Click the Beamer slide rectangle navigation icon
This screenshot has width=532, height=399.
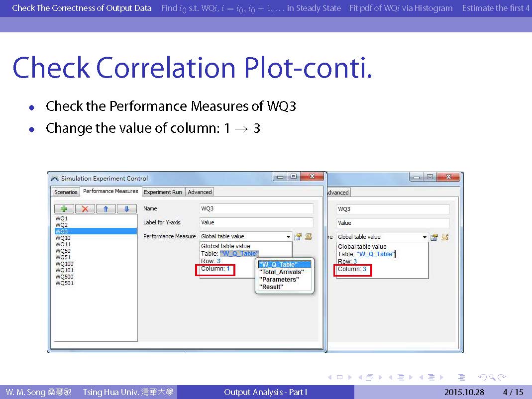tap(339, 378)
